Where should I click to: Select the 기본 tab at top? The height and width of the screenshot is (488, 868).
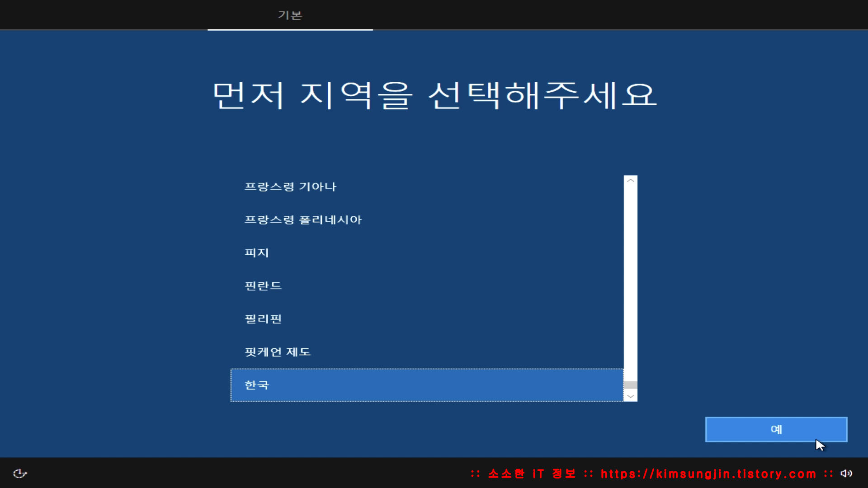290,15
